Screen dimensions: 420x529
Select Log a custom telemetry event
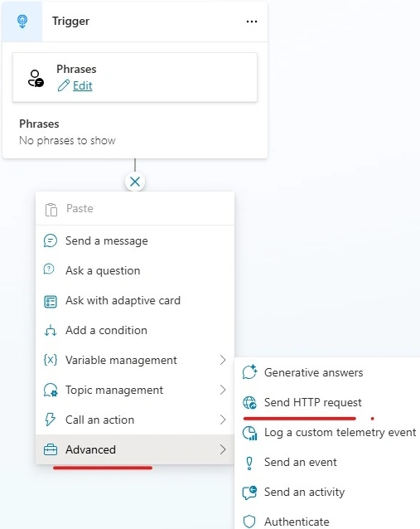[x=327, y=432]
